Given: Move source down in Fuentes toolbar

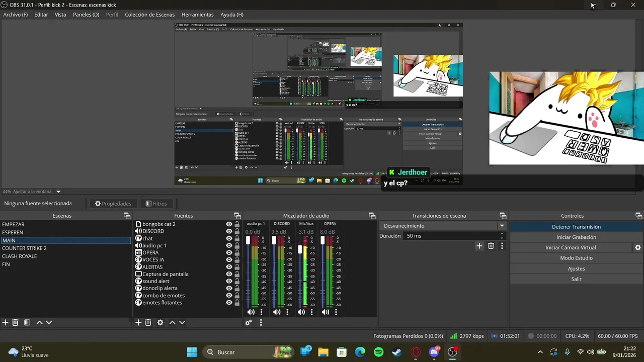Looking at the screenshot, I should (x=182, y=323).
